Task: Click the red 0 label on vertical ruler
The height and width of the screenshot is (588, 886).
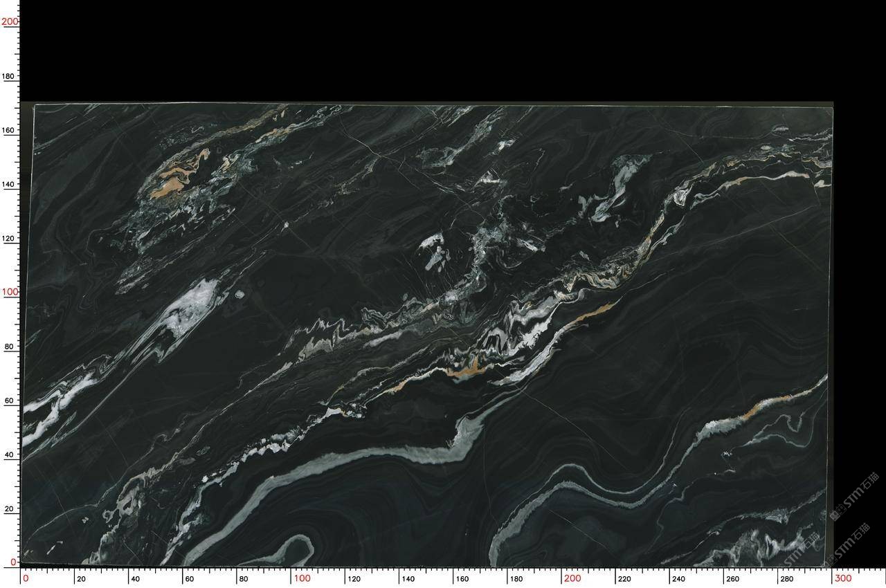Action: tap(13, 562)
